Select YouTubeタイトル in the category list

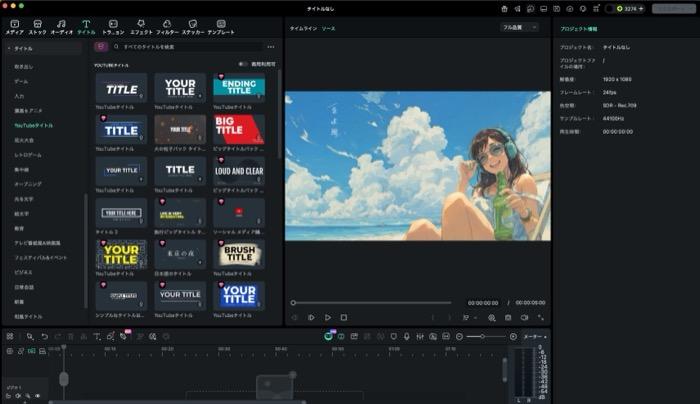coord(33,125)
